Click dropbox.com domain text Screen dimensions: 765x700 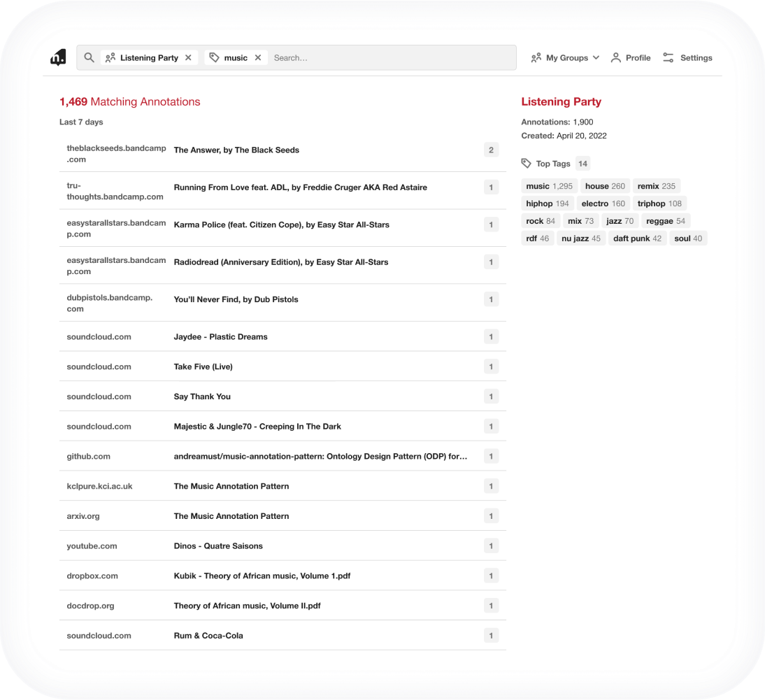pos(92,576)
